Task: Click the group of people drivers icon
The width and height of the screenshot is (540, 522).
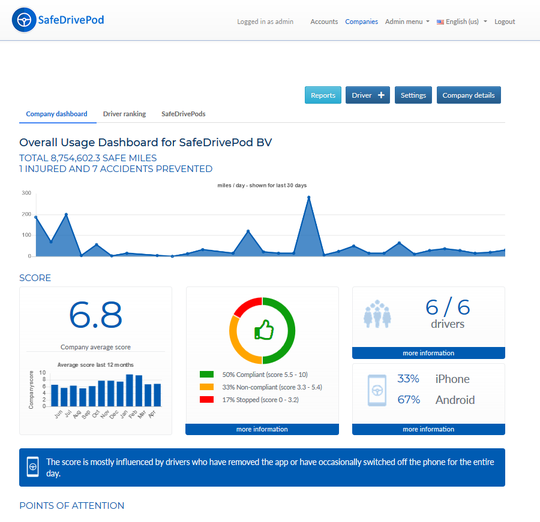Action: [377, 314]
